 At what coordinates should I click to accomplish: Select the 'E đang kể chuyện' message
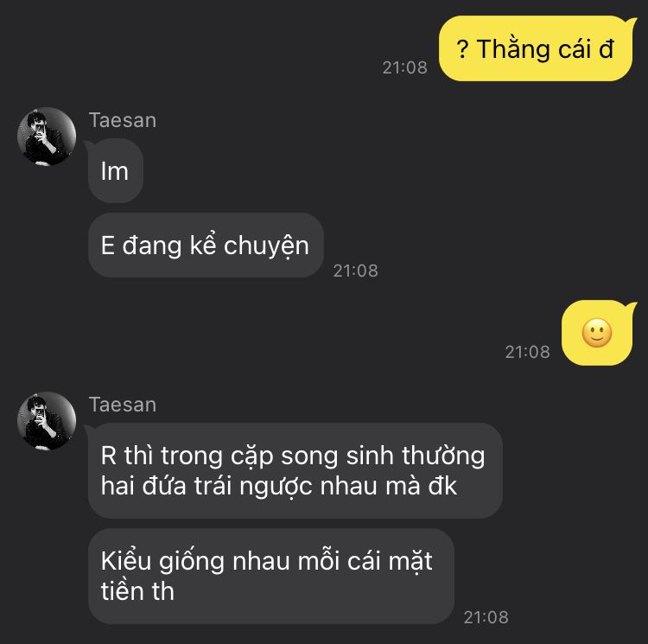pos(206,245)
